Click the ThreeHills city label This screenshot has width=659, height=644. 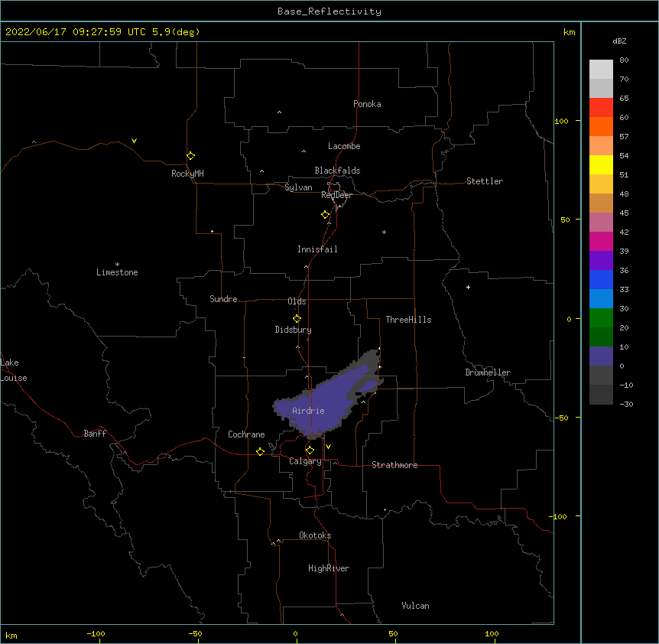(408, 320)
